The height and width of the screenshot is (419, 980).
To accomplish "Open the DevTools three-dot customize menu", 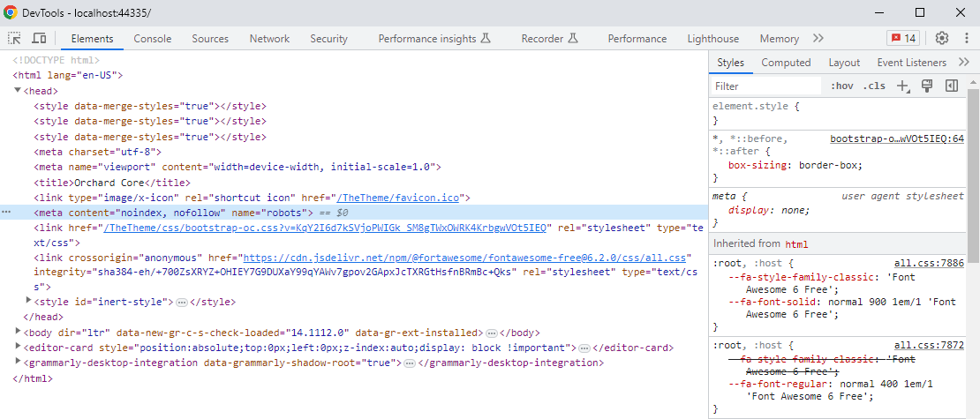I will tap(967, 38).
